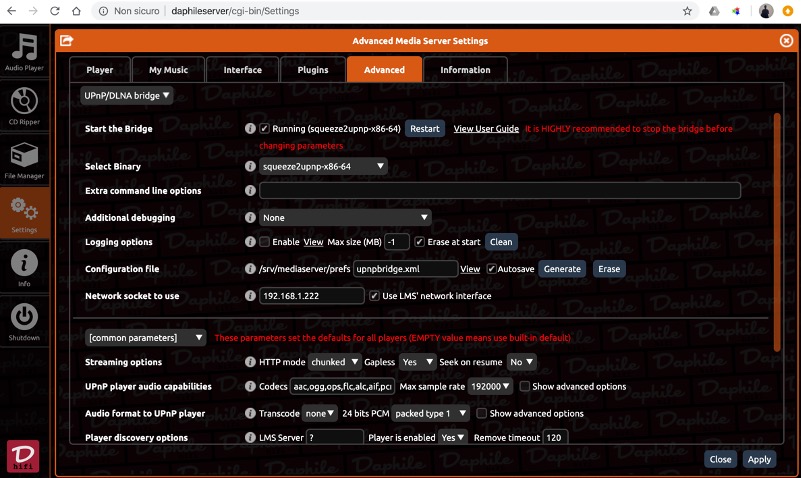The image size is (801, 478).
Task: Open the Player is enabled dropdown
Action: pyautogui.click(x=452, y=437)
